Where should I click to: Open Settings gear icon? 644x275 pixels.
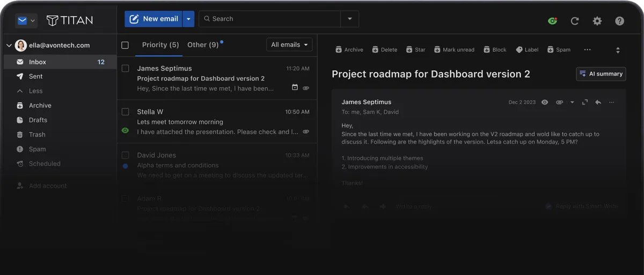pyautogui.click(x=597, y=21)
